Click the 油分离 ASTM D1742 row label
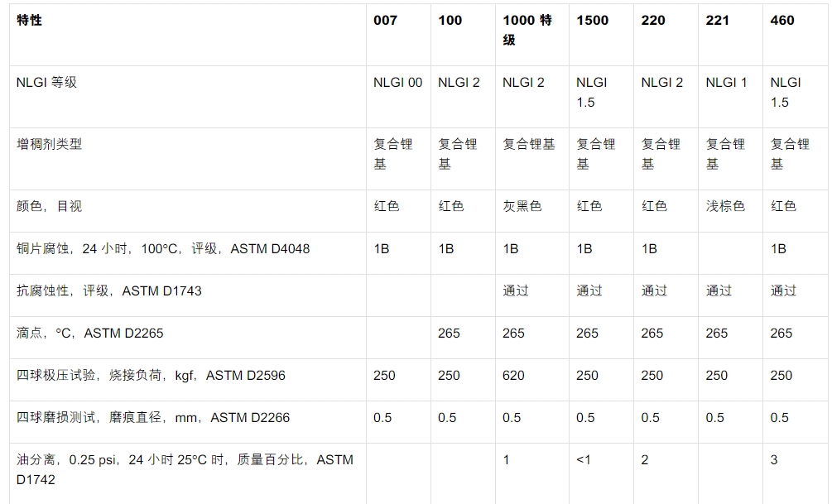Viewport: 832px width, 504px height. (x=185, y=469)
